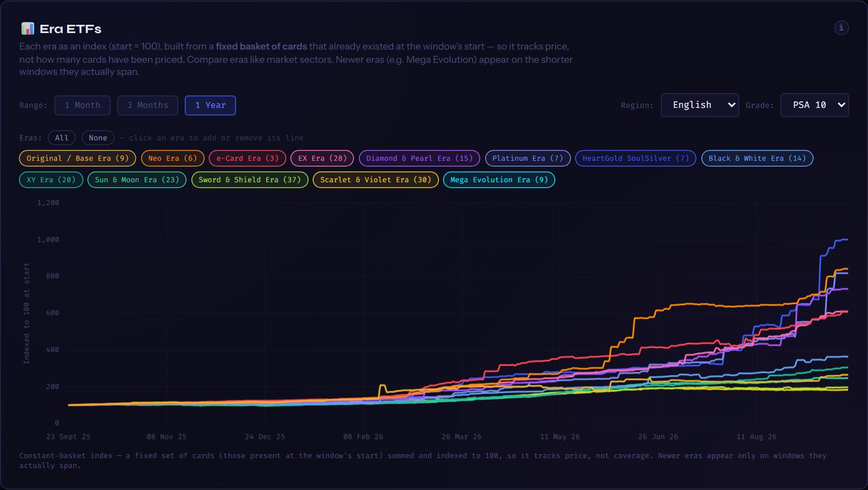Click the Era ETFs heading text
This screenshot has width=868, height=490.
[x=70, y=29]
